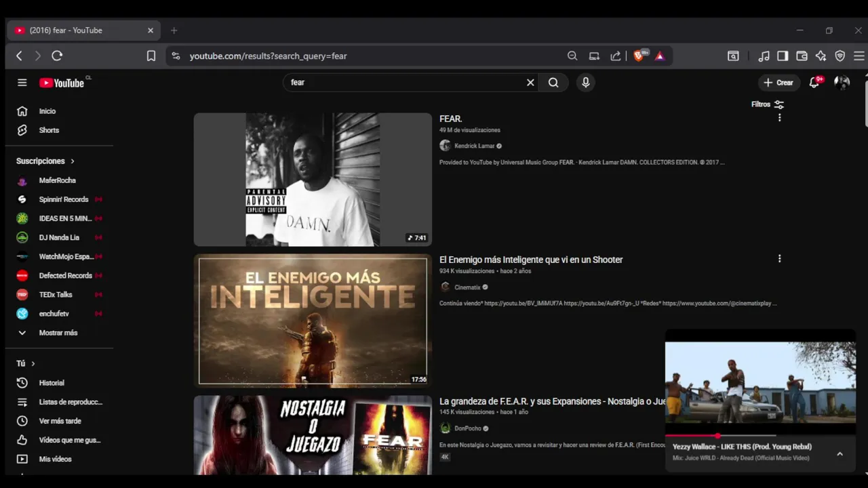868x488 pixels.
Task: Open Brave Playlist music note icon
Action: tap(764, 56)
